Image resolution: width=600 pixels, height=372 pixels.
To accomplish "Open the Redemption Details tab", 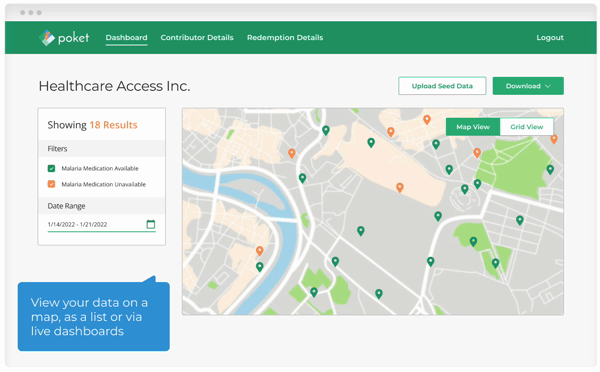I will pyautogui.click(x=285, y=38).
